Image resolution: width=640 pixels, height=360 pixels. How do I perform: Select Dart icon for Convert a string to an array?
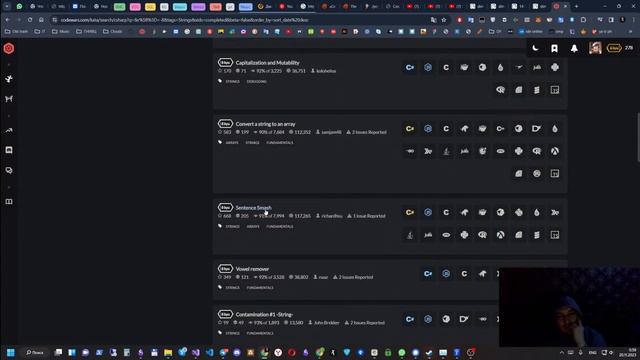[x=537, y=129]
